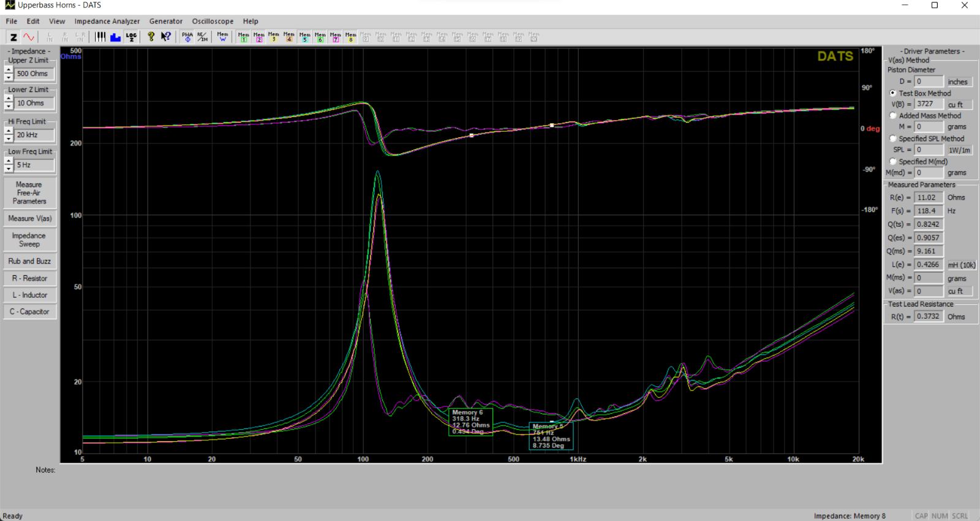Lower the Low Freq Limit with down arrow
Viewport: 980px width, 521px height.
point(9,169)
